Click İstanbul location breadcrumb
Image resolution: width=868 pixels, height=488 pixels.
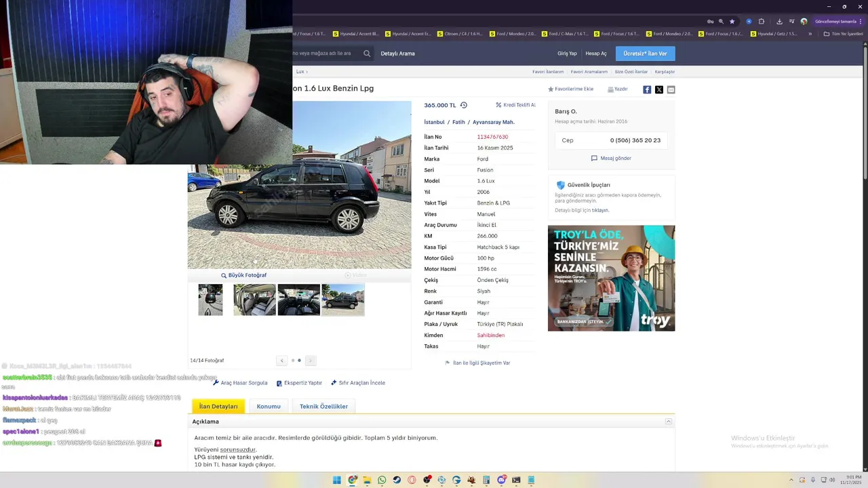pos(434,122)
